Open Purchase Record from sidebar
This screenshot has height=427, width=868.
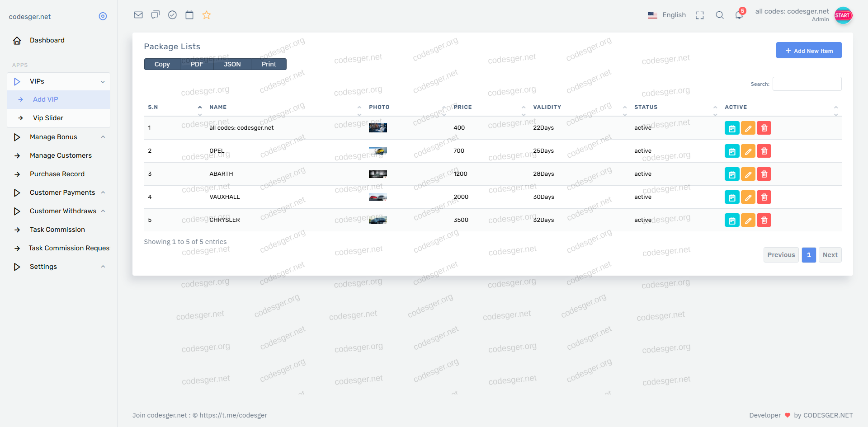click(x=57, y=174)
